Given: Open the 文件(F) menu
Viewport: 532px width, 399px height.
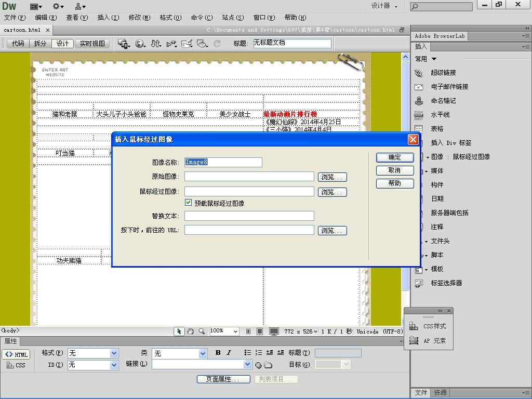Looking at the screenshot, I should (15, 18).
